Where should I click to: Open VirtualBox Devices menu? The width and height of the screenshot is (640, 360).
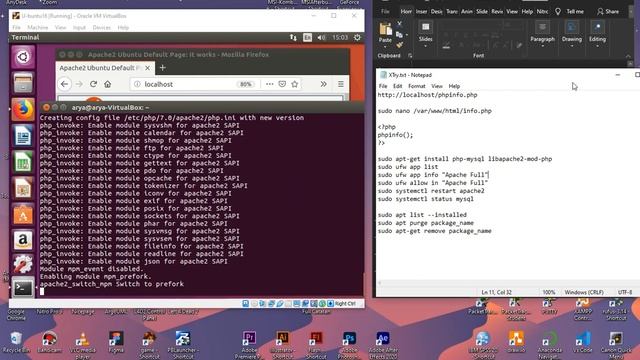coord(102,27)
